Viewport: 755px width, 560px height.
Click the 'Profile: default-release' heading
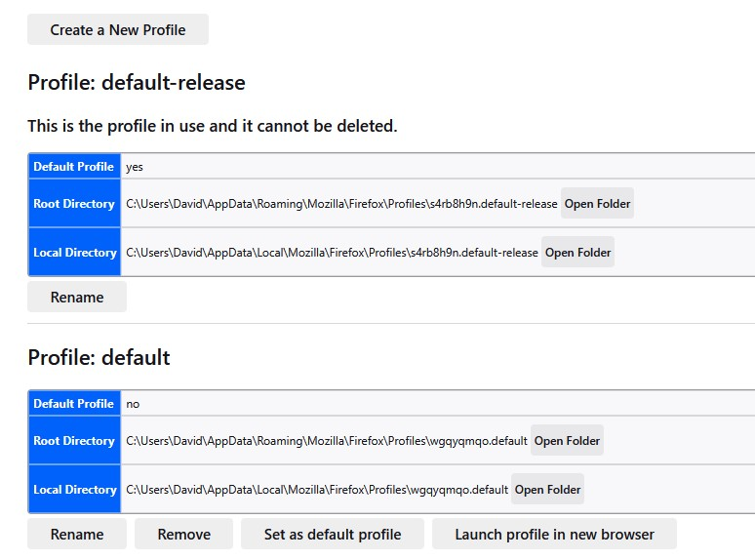click(137, 83)
